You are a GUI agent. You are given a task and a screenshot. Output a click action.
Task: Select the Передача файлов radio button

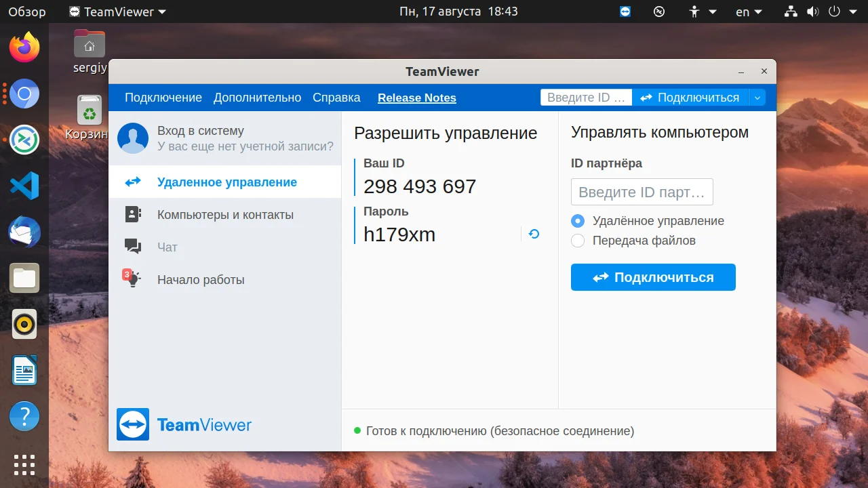coord(578,241)
